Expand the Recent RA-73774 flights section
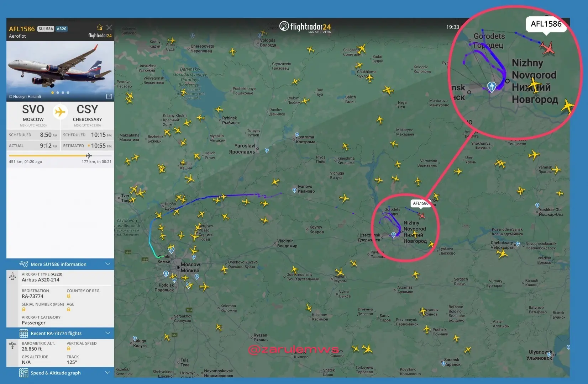Screen dimensions: 588x384 click(x=60, y=333)
